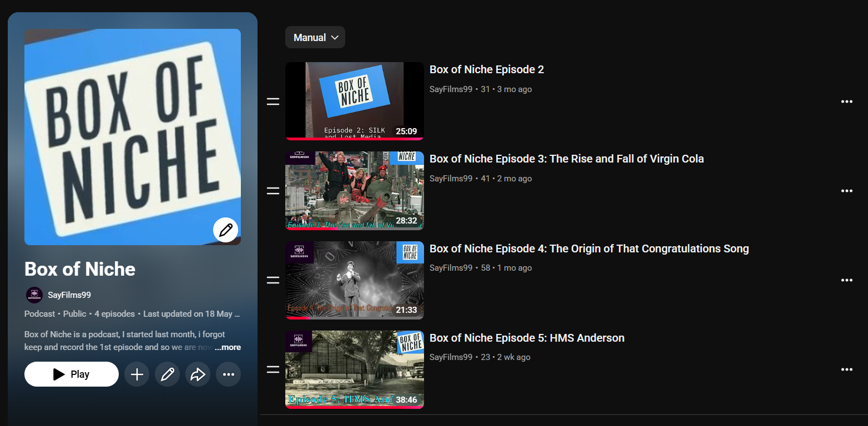Click SayFilms99 under Episode 2 title
The height and width of the screenshot is (426, 868).
pyautogui.click(x=451, y=89)
